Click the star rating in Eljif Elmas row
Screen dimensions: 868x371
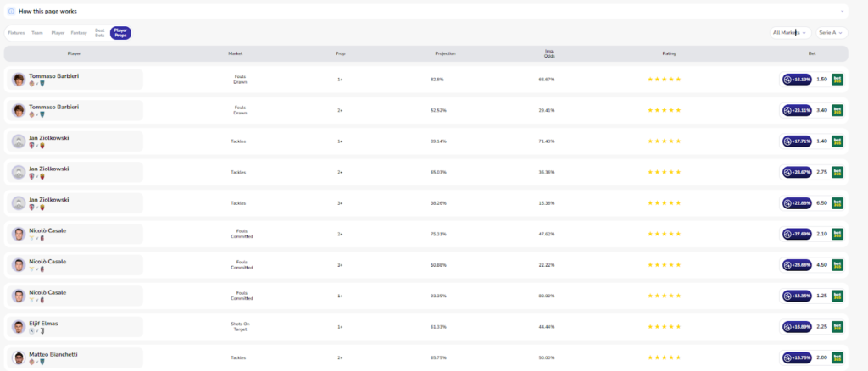pyautogui.click(x=664, y=327)
